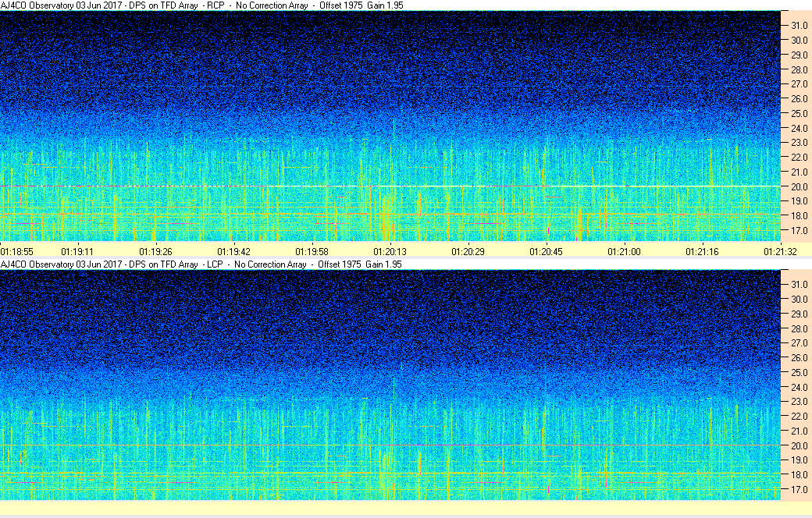The height and width of the screenshot is (518, 812).
Task: Pick the 01:19:42 time axis label
Action: coord(233,251)
